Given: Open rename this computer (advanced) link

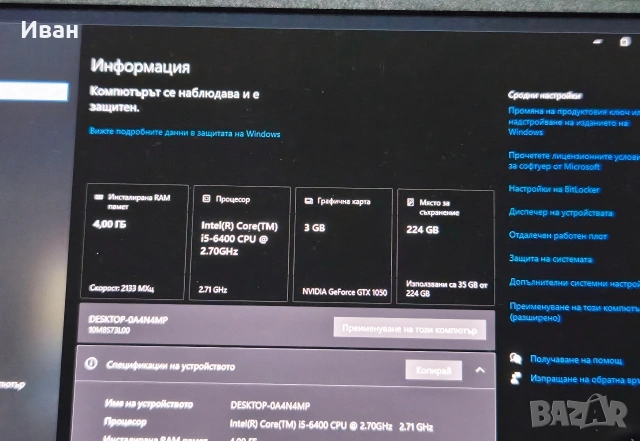Looking at the screenshot, I should pyautogui.click(x=574, y=312).
